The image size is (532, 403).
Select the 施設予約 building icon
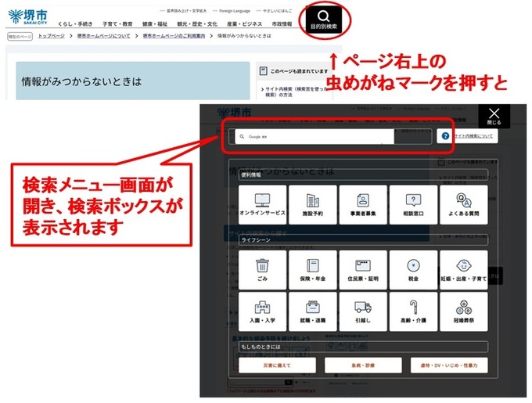[312, 204]
